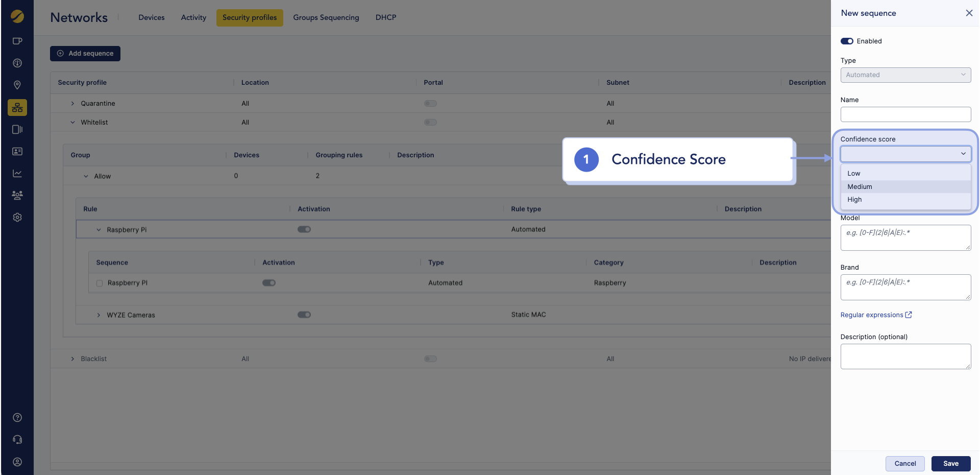Click the support headset icon
The width and height of the screenshot is (980, 475).
coord(17,439)
